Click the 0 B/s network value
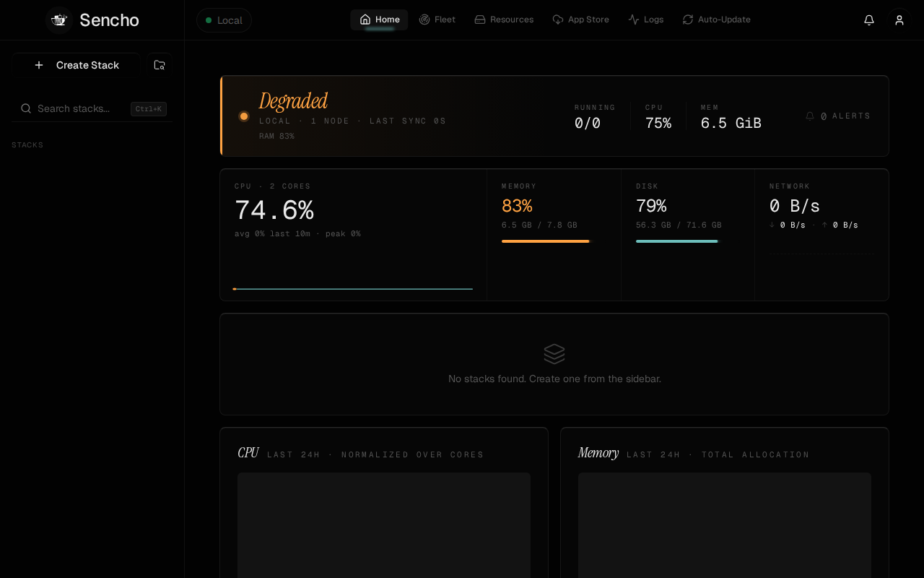This screenshot has height=578, width=924. click(x=795, y=206)
